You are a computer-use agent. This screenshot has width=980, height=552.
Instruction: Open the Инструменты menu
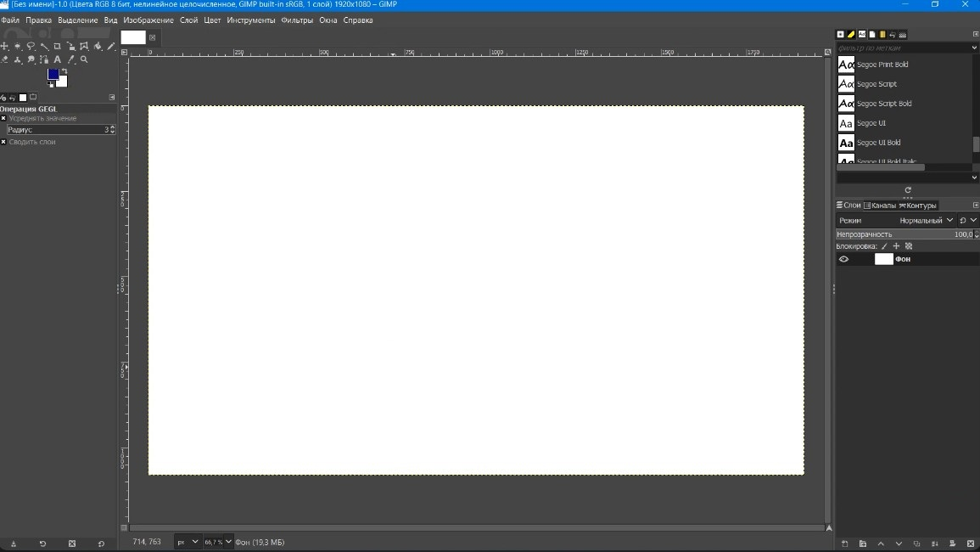(250, 20)
